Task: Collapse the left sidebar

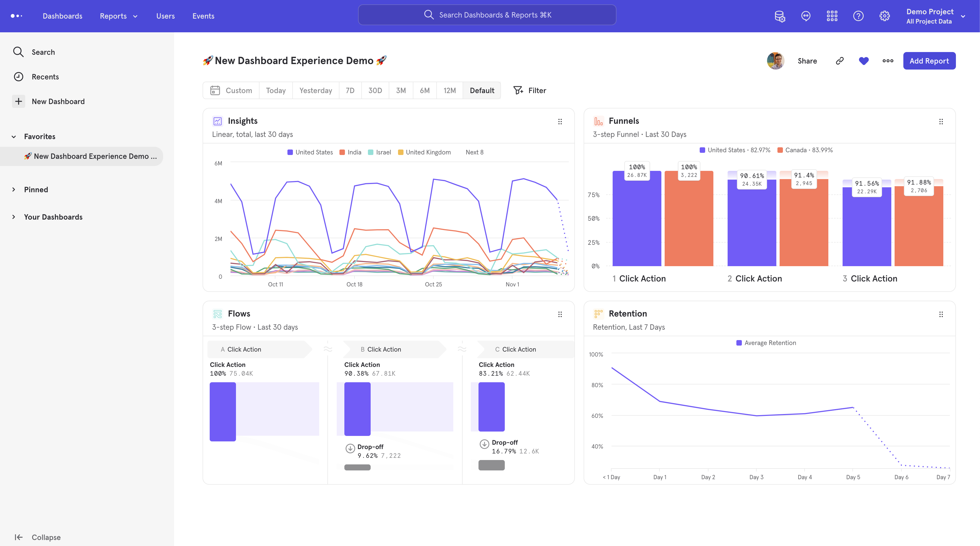Action: click(x=38, y=537)
